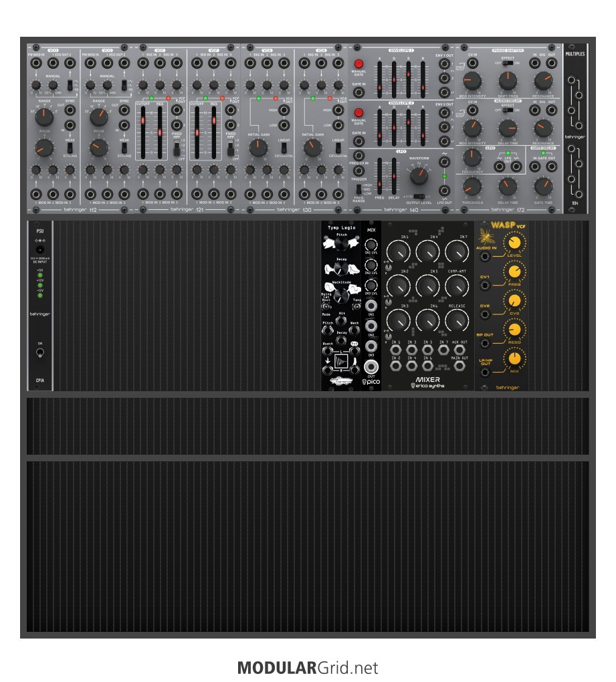Click the left VCA Low output jack

[284, 125]
